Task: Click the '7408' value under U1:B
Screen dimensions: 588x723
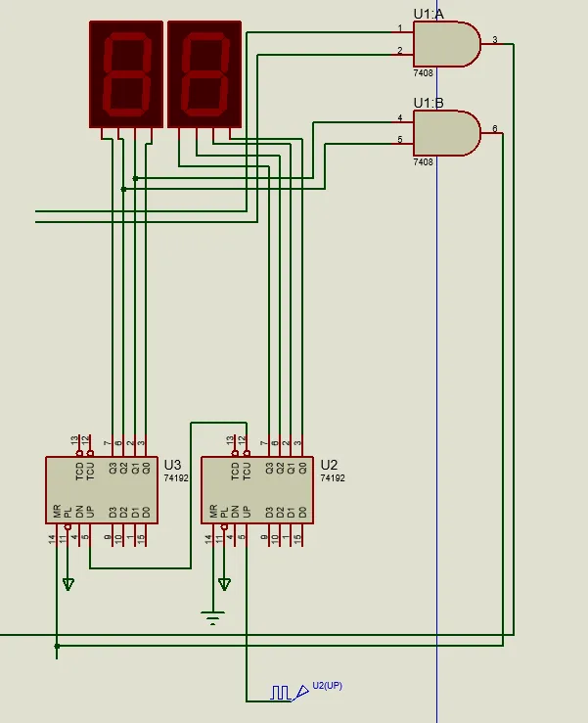Action: coord(423,161)
